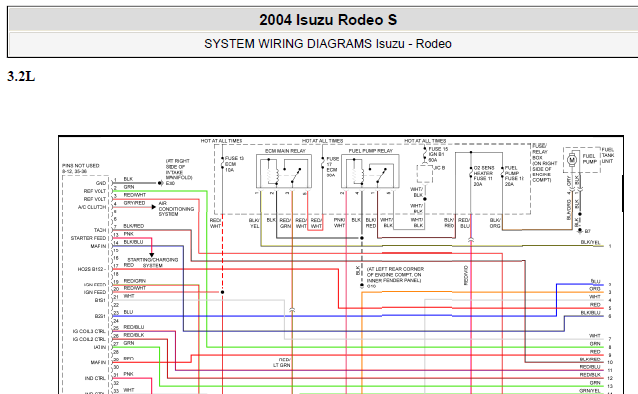Click the "A/C CLUTCH" pin label
This screenshot has height=394, width=638.
tap(92, 207)
